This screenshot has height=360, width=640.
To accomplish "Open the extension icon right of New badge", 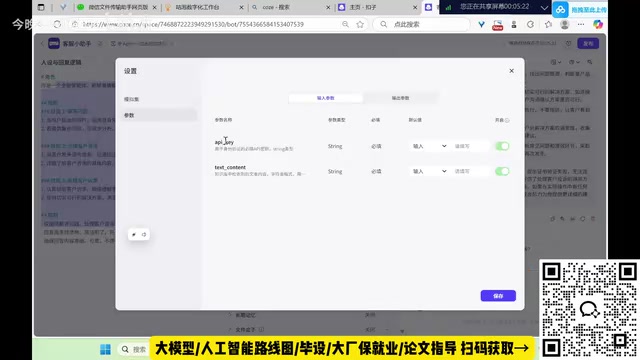I will click(x=514, y=24).
